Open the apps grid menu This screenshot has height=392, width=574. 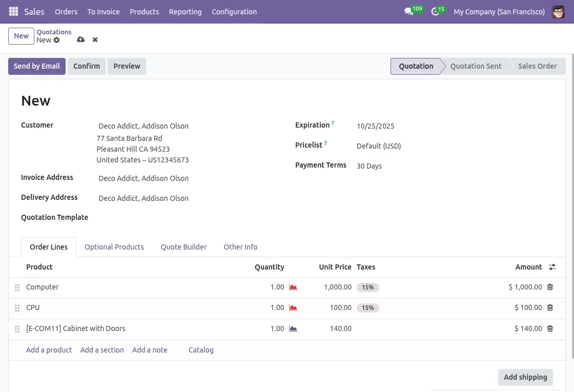pos(13,11)
